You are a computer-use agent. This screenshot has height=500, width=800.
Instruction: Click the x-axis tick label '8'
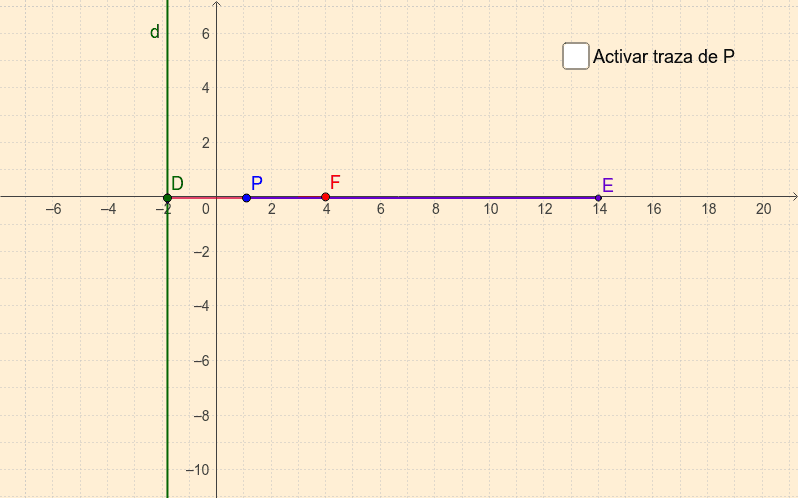(436, 209)
